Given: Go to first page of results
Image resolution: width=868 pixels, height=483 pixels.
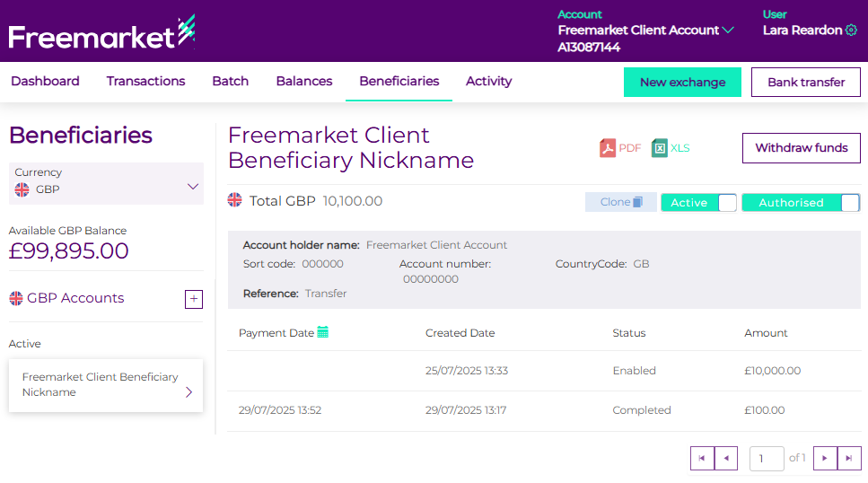Looking at the screenshot, I should pos(701,458).
